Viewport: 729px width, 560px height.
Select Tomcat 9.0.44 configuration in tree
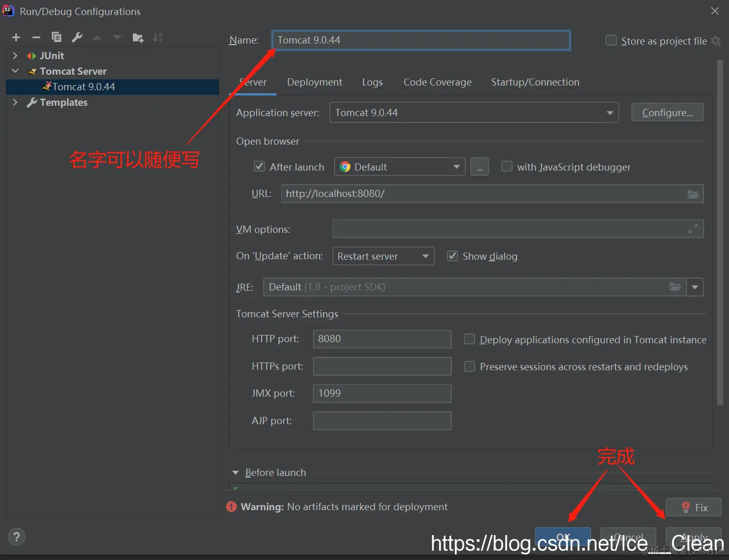pos(112,87)
